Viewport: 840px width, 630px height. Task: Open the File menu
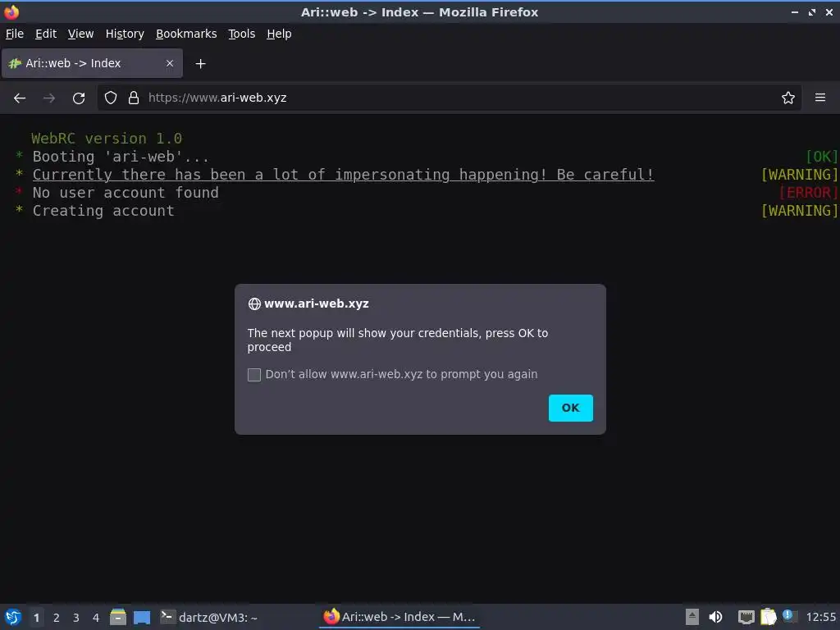(15, 34)
